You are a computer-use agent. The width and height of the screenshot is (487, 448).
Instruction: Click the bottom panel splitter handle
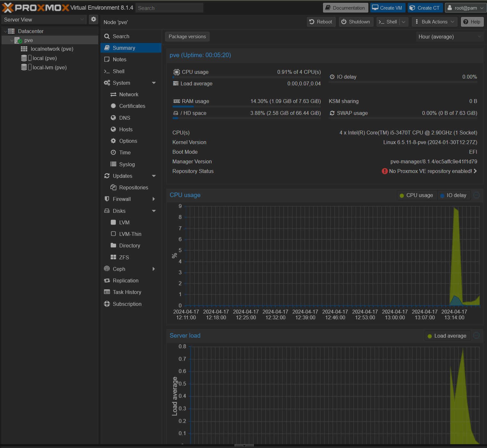pyautogui.click(x=244, y=445)
